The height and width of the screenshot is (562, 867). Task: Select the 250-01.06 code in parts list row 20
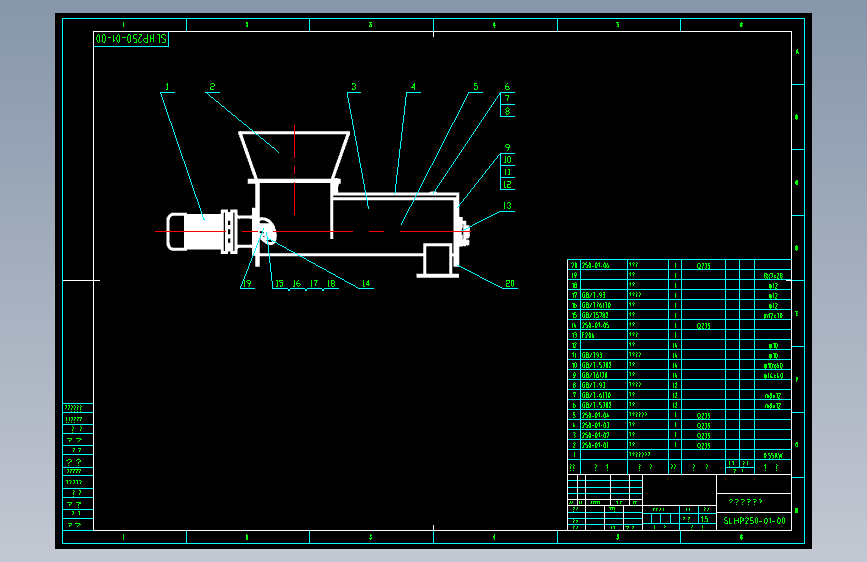596,265
